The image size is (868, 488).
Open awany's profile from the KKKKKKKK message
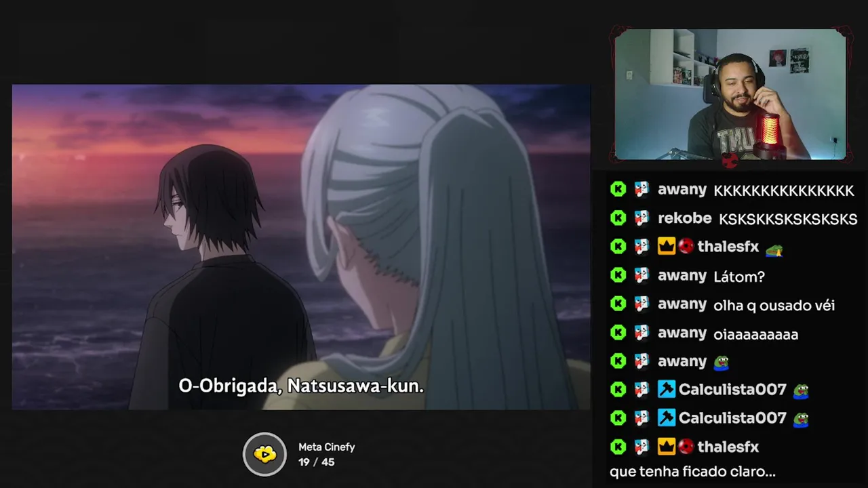point(682,190)
